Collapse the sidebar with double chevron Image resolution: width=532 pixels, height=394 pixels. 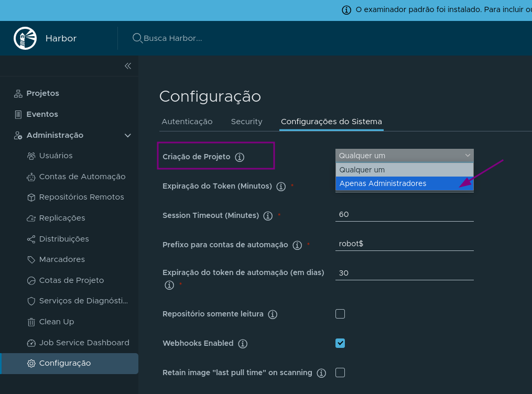127,66
